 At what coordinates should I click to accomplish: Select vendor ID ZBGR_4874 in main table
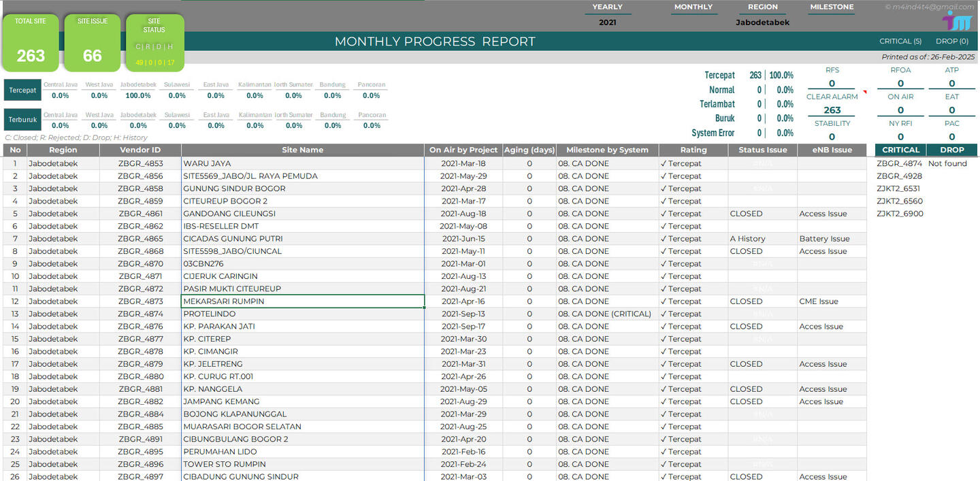140,314
